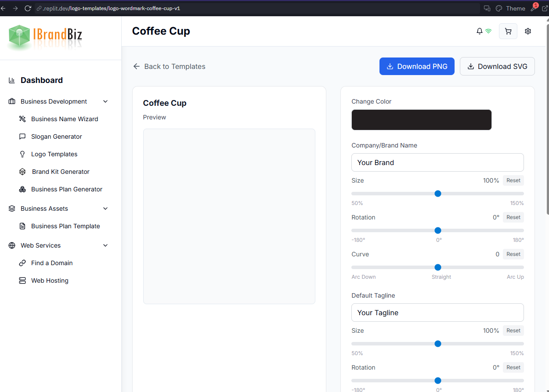Open Dashboard from the sidebar

42,80
